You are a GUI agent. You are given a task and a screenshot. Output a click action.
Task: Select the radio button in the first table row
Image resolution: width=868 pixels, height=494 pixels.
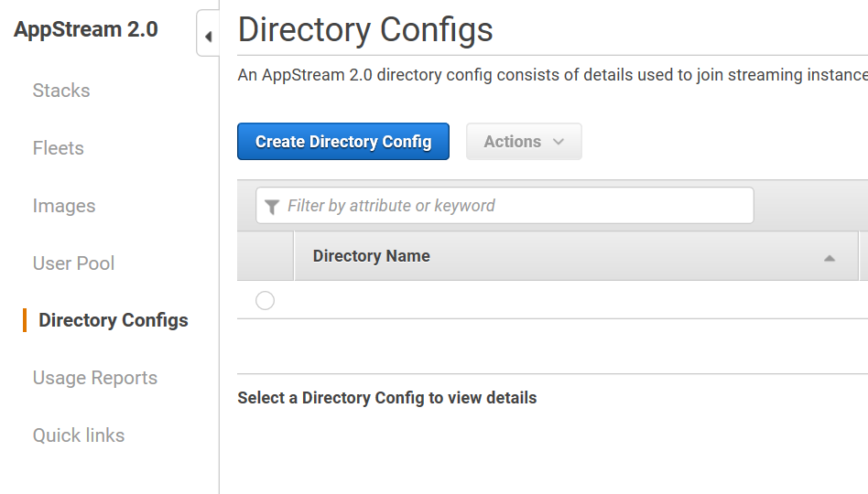(x=265, y=300)
